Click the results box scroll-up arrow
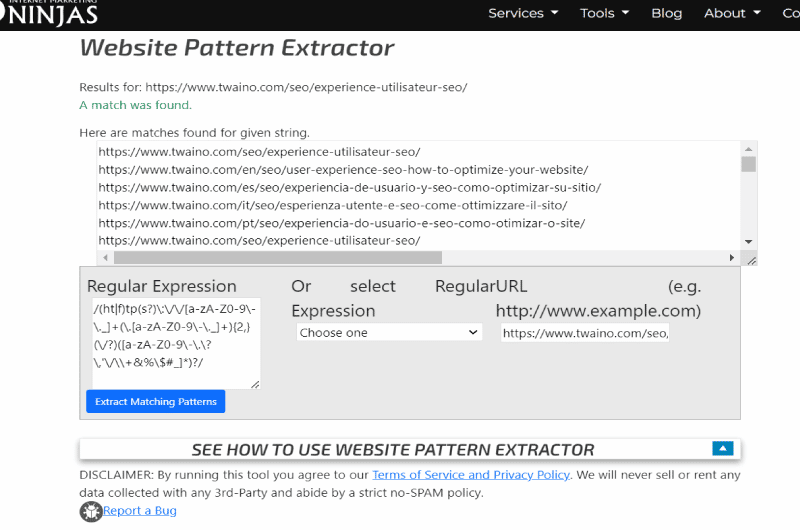 click(x=748, y=149)
